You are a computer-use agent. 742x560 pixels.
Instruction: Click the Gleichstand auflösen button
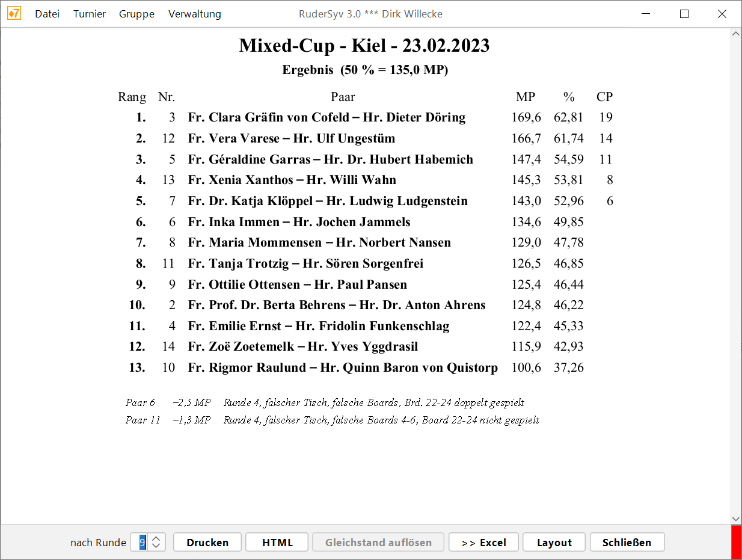coord(378,543)
